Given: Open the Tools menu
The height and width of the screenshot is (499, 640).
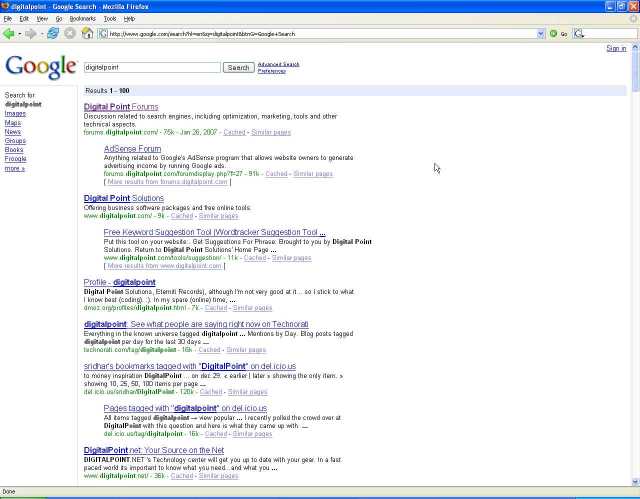Looking at the screenshot, I should coord(110,19).
